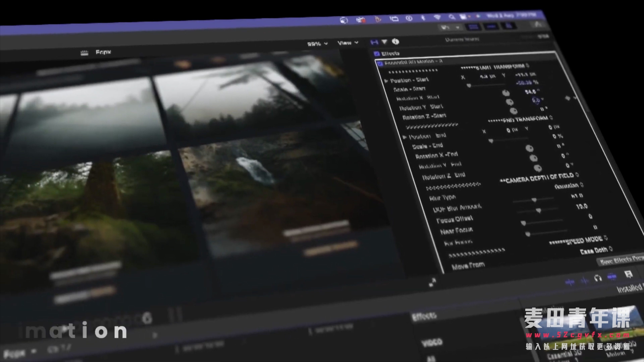The height and width of the screenshot is (362, 644).
Task: Click the Wi-Fi icon in menu bar
Action: coord(437,17)
